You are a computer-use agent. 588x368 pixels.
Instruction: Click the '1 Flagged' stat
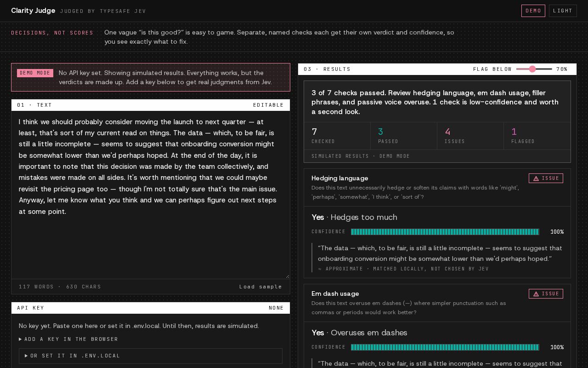click(x=537, y=136)
